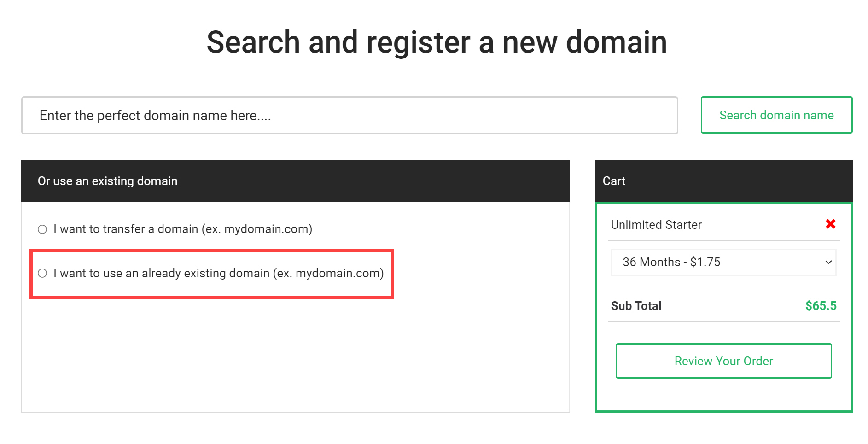Click the Sub Total label
The image size is (868, 444).
[x=636, y=306]
